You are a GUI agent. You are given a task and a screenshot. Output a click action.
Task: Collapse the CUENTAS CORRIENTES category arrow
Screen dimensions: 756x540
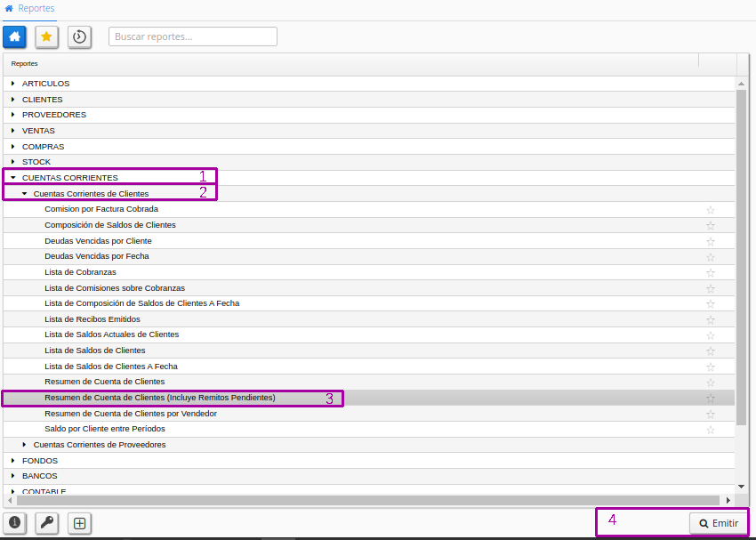pyautogui.click(x=13, y=177)
